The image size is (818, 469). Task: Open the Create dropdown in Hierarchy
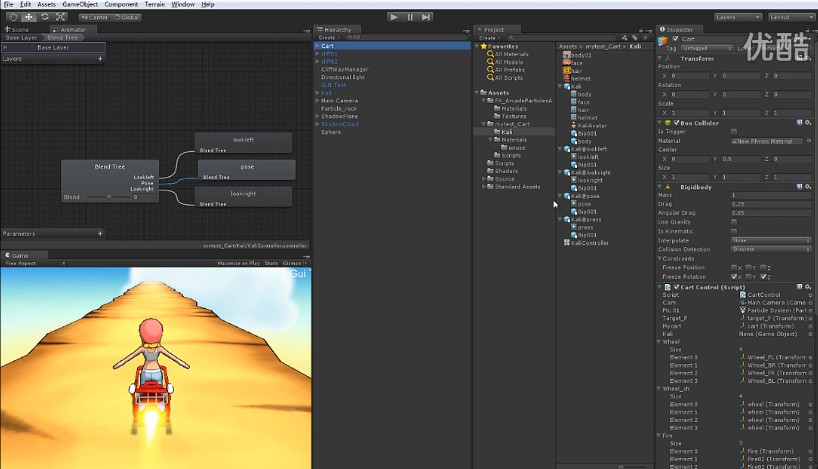pos(329,38)
